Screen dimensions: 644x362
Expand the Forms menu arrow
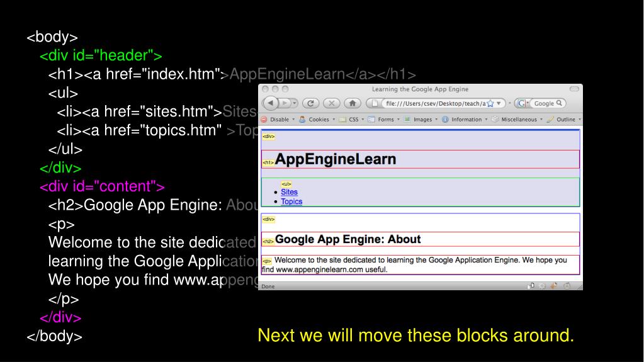click(x=398, y=119)
